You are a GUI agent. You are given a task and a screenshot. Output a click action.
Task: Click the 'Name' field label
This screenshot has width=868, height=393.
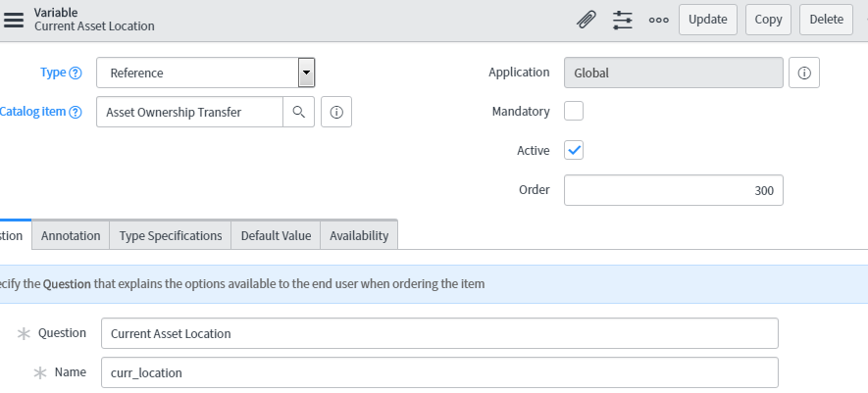coord(71,372)
